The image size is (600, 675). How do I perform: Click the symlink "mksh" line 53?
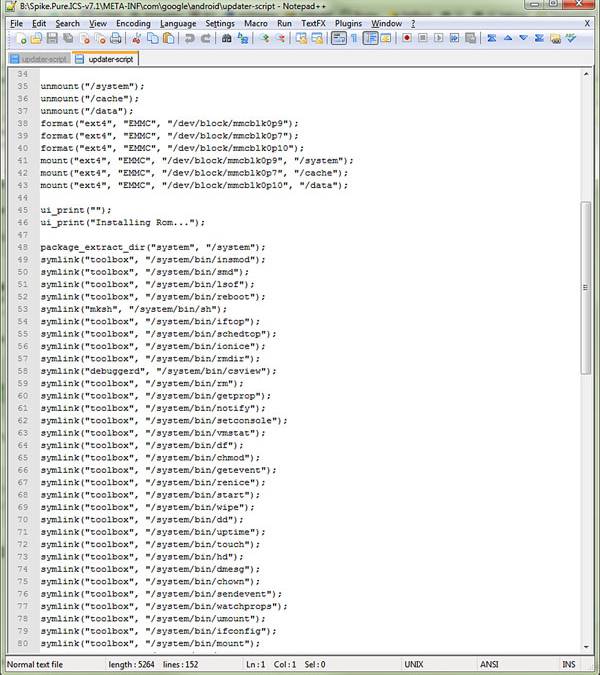pyautogui.click(x=133, y=309)
